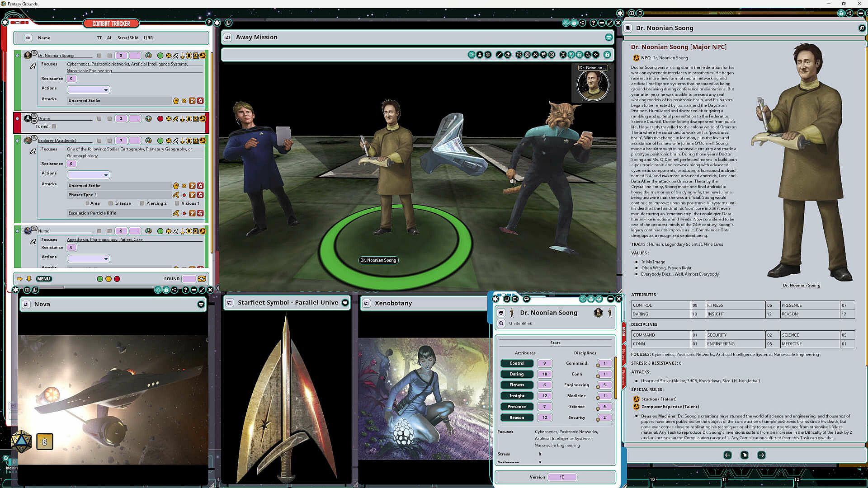Image resolution: width=868 pixels, height=488 pixels.
Task: Click the fist icon beside Dr. Soong's Unarmed Strike
Action: (x=176, y=101)
